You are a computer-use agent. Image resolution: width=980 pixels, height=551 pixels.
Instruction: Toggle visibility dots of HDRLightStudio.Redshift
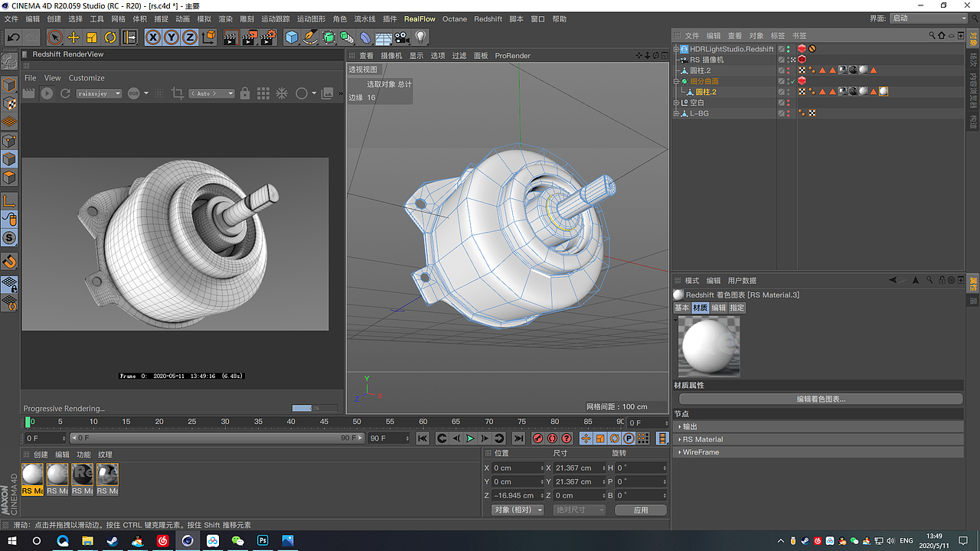coord(789,49)
